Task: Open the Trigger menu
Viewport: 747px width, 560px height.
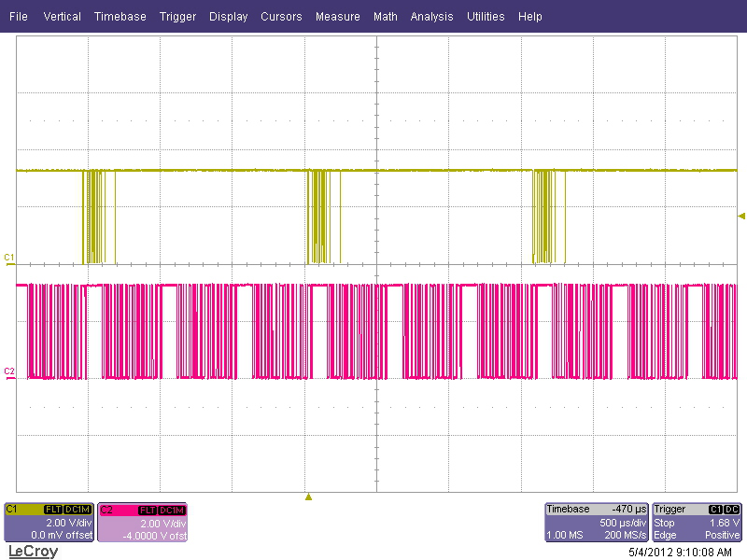Action: [x=177, y=16]
